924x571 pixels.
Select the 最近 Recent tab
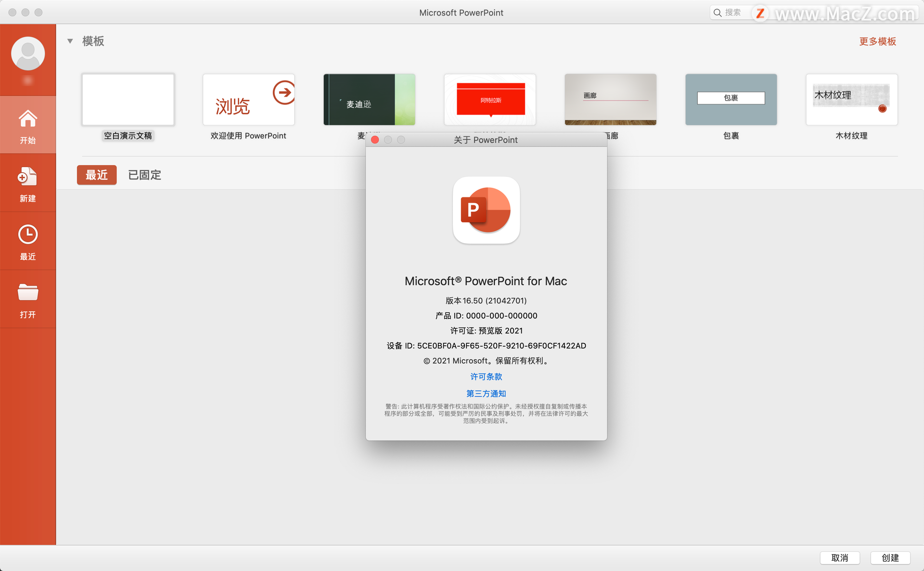pos(97,174)
